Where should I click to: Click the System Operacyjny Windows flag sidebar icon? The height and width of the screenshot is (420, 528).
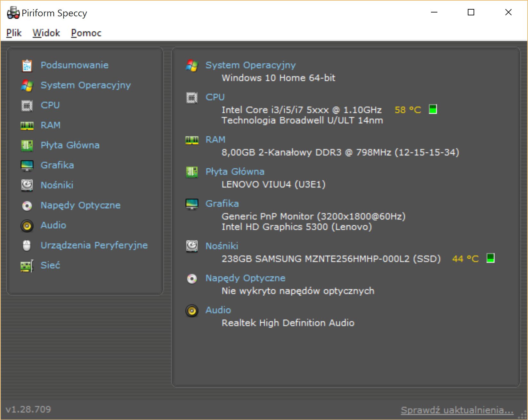(x=27, y=85)
